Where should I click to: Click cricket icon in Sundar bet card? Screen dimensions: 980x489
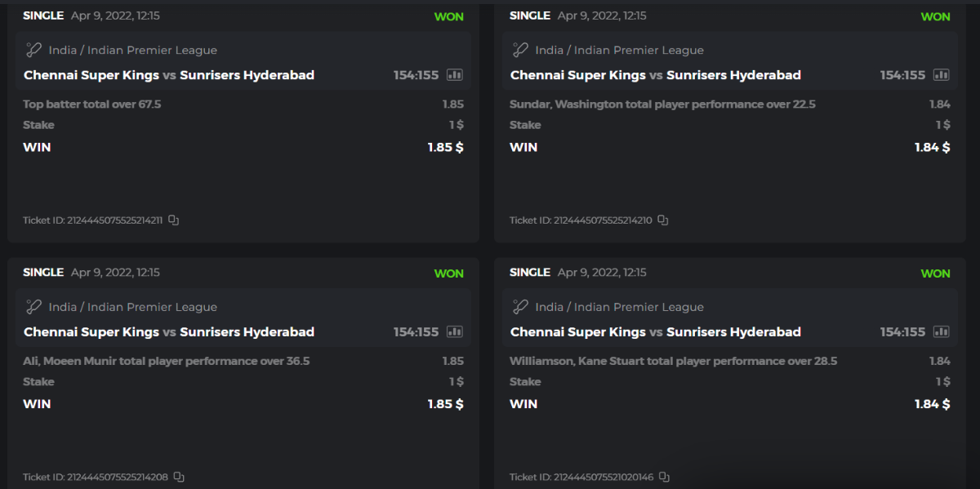[520, 50]
